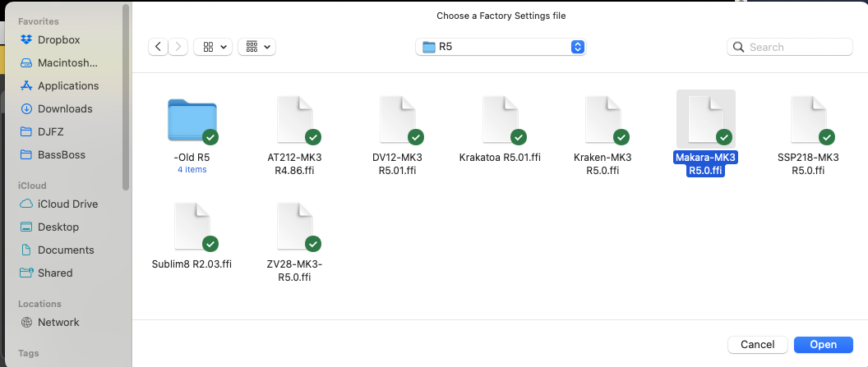This screenshot has width=868, height=367.
Task: Select the AT212-MK3 R4.86.ffi file icon
Action: coord(294,120)
